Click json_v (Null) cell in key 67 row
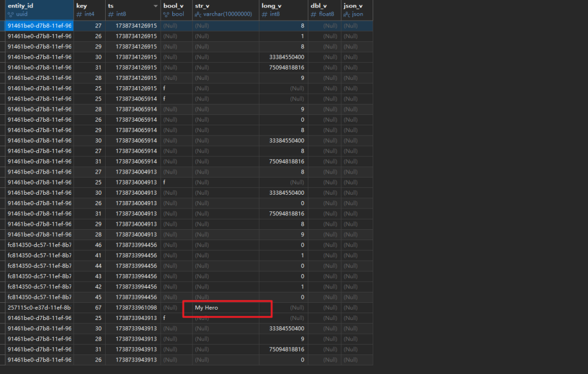588x374 pixels. click(x=357, y=307)
